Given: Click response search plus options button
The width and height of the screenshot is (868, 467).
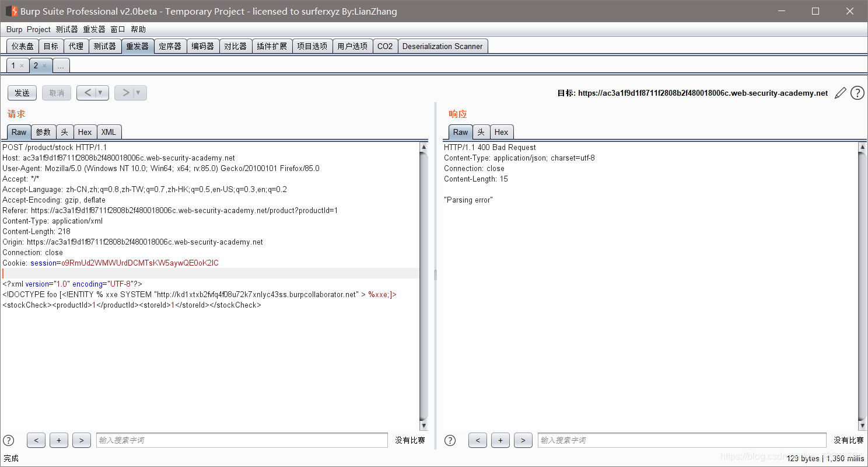Looking at the screenshot, I should coord(500,440).
